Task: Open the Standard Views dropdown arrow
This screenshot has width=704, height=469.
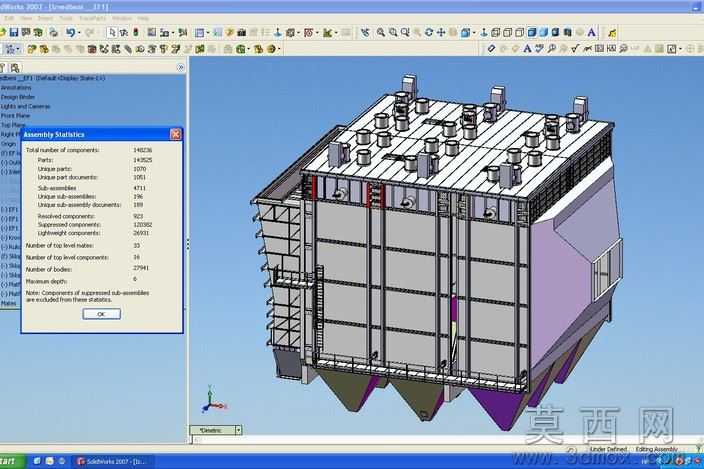Action: coord(474,33)
